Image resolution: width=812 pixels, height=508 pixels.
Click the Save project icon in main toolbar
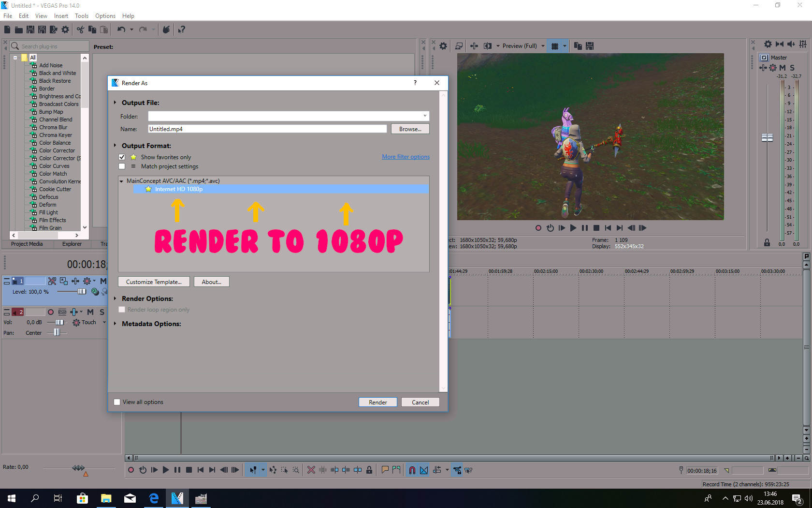(30, 30)
